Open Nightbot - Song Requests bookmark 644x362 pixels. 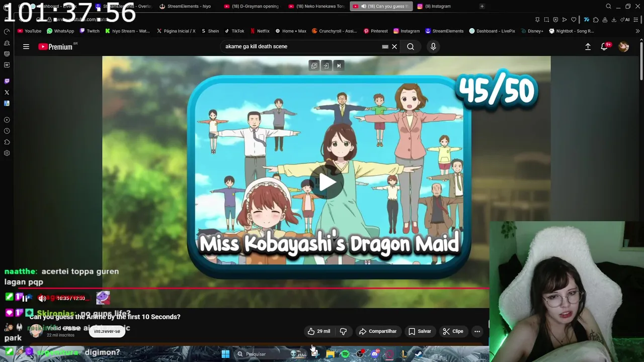[x=572, y=31]
